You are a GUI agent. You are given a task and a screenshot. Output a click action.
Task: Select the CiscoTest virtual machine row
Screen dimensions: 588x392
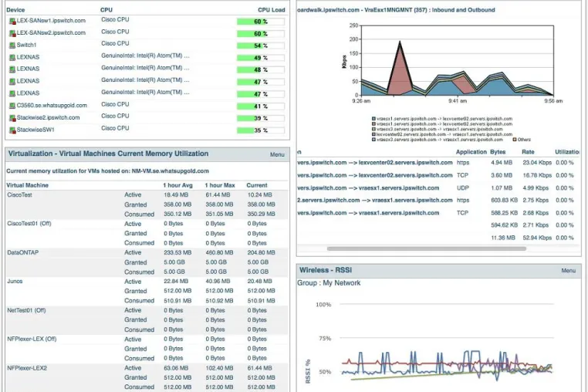(147, 204)
